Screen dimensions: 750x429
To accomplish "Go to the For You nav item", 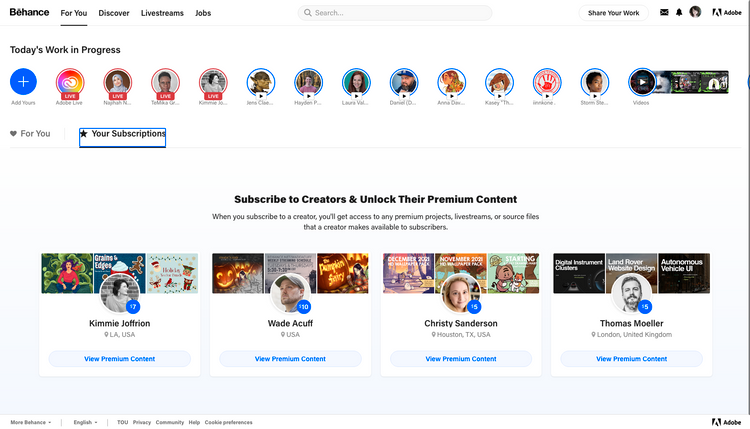I will tap(74, 13).
